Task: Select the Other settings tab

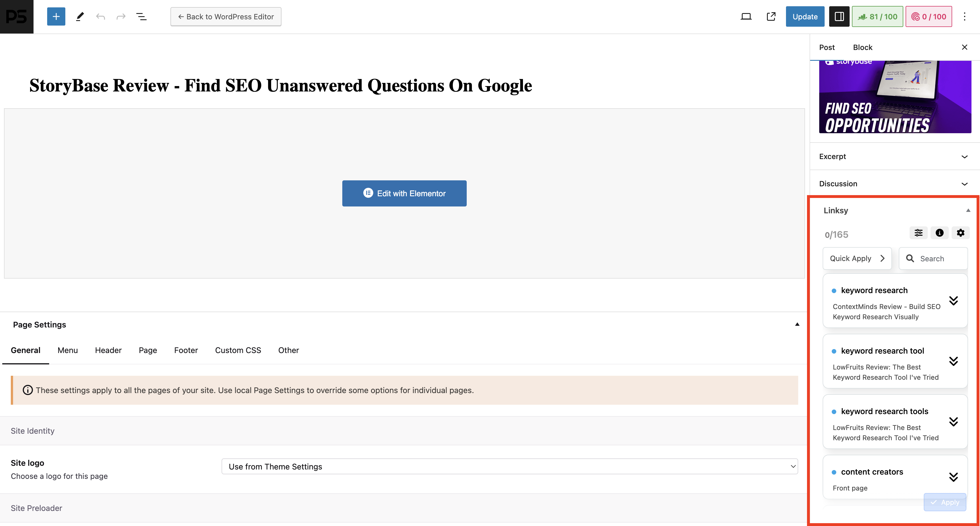Action: tap(288, 350)
